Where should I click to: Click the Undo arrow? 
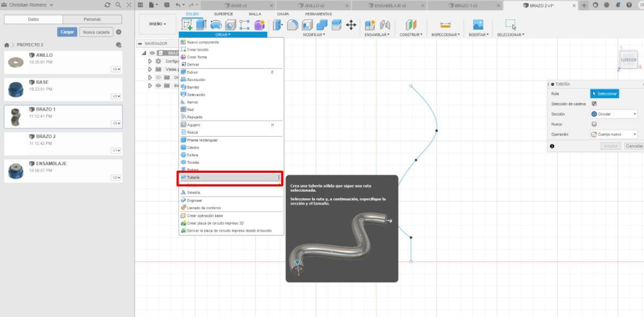tap(178, 5)
